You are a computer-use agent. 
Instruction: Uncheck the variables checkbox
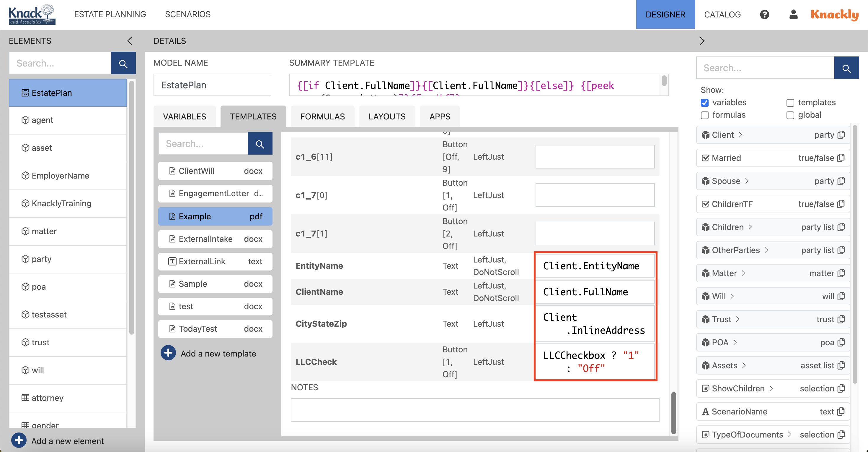click(704, 103)
